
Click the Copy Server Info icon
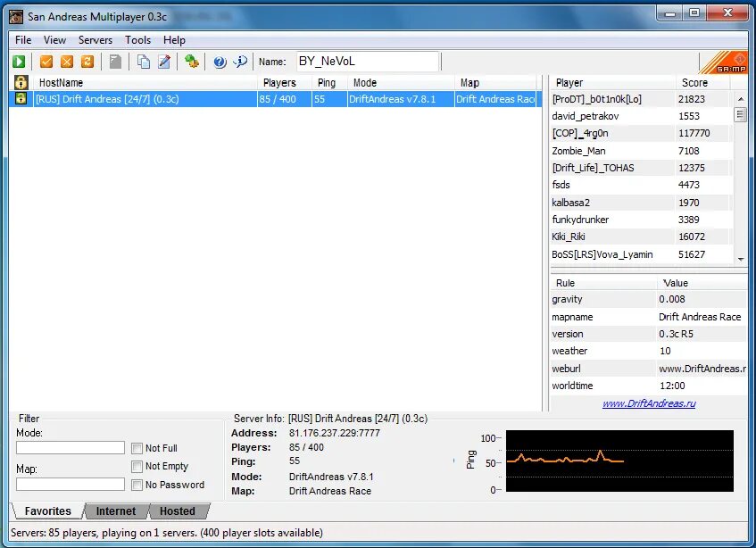[143, 62]
